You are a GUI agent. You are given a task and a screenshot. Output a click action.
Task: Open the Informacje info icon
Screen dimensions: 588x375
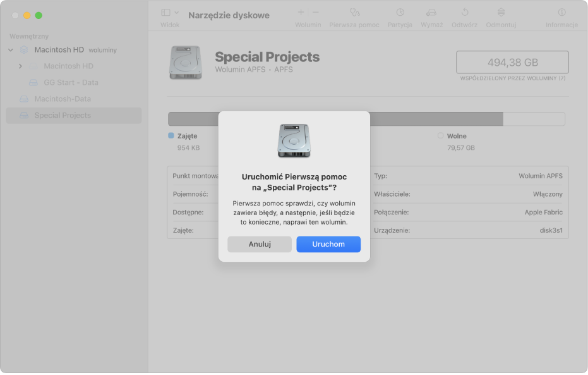tap(561, 13)
